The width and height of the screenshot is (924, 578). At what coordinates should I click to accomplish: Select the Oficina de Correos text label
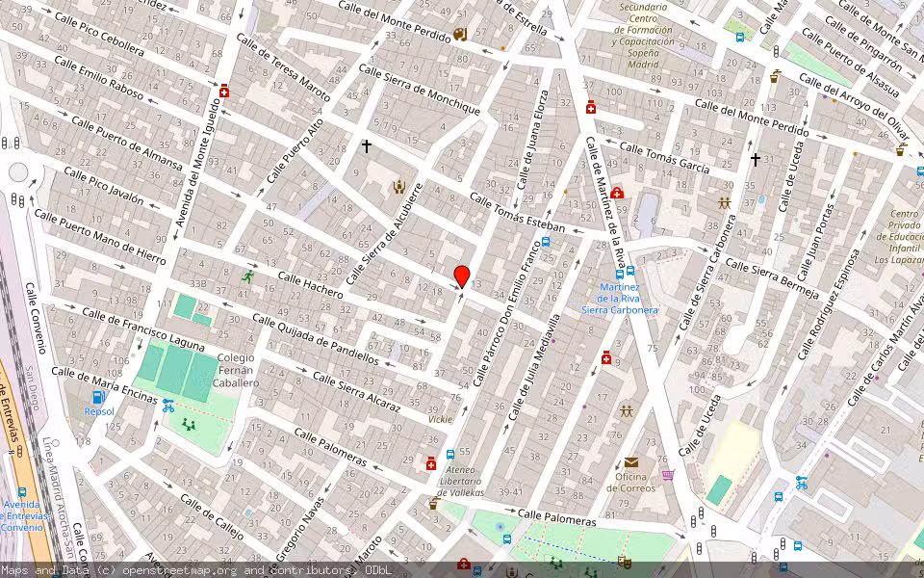pyautogui.click(x=631, y=483)
